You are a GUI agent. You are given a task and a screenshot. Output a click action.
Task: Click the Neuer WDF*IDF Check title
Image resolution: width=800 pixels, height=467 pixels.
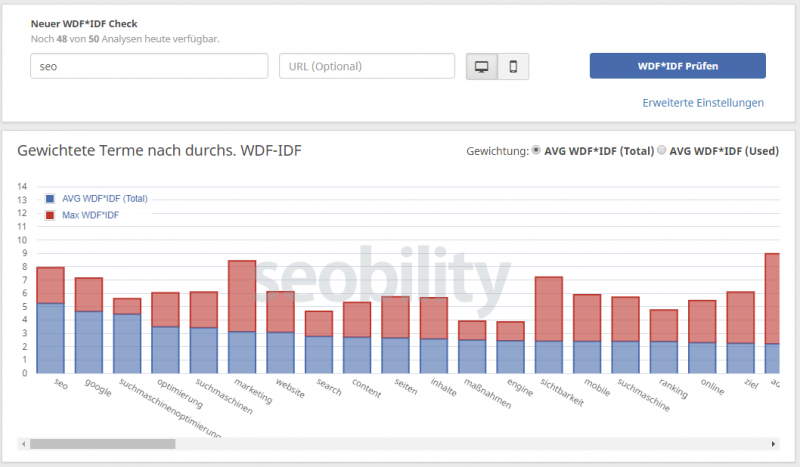84,23
